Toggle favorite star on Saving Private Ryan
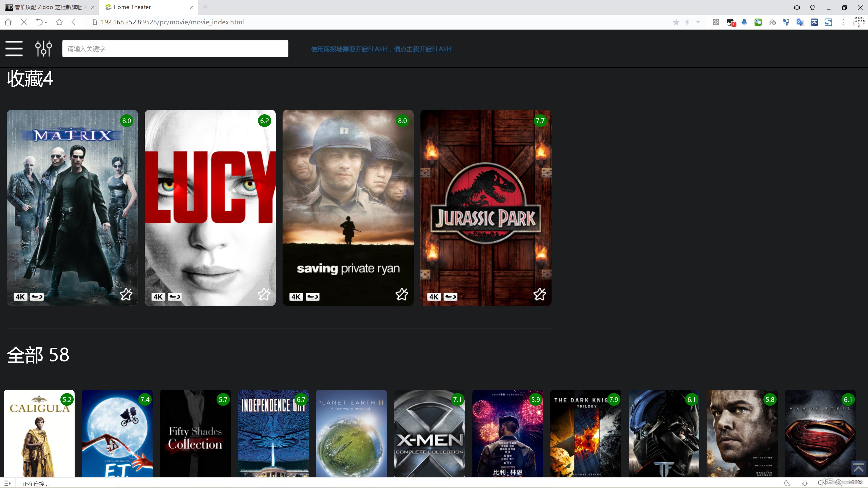 point(402,294)
